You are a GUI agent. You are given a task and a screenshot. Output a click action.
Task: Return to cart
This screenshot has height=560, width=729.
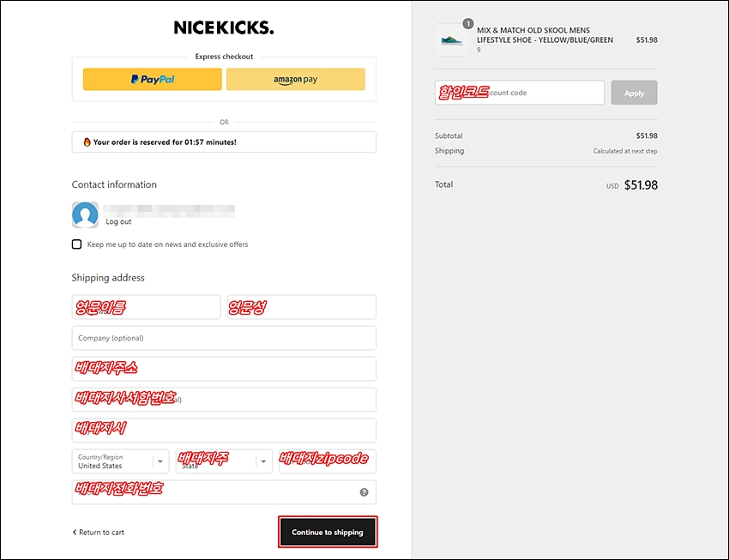click(x=98, y=532)
